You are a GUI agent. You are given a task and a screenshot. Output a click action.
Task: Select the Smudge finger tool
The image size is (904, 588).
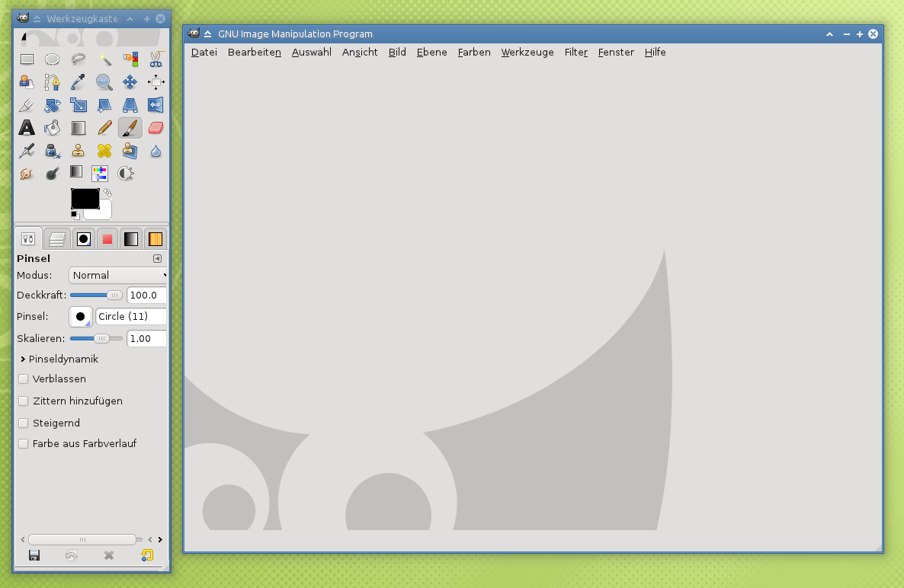pyautogui.click(x=27, y=174)
